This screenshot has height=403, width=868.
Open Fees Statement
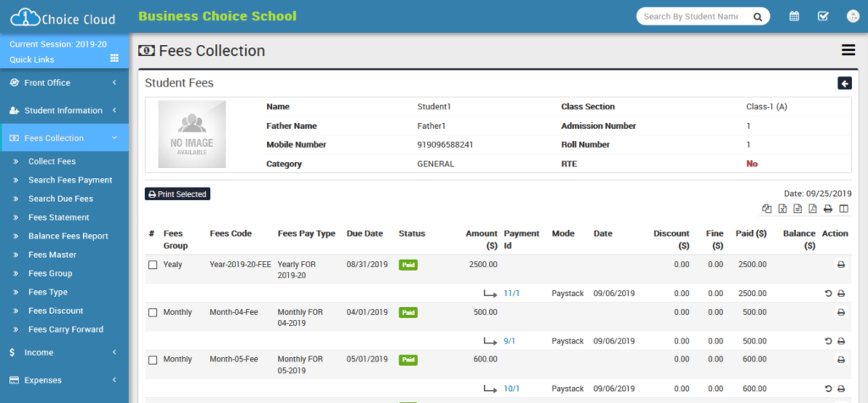[x=58, y=217]
